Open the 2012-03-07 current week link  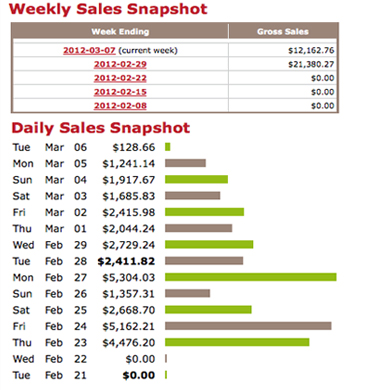pos(89,50)
